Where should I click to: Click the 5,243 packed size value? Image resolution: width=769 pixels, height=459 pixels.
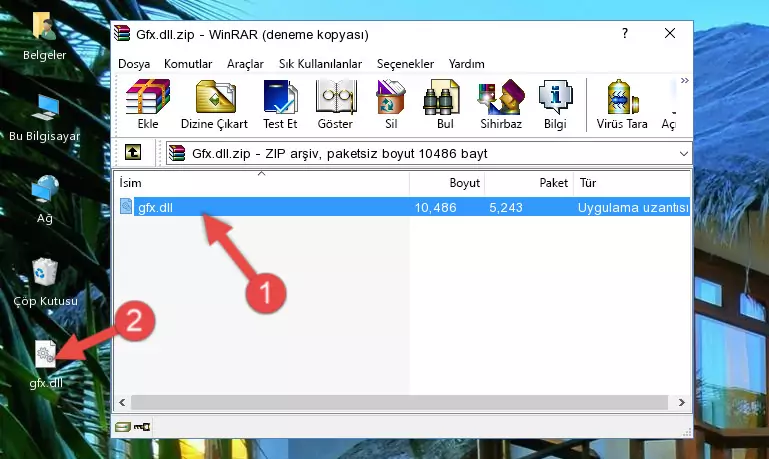click(x=506, y=208)
